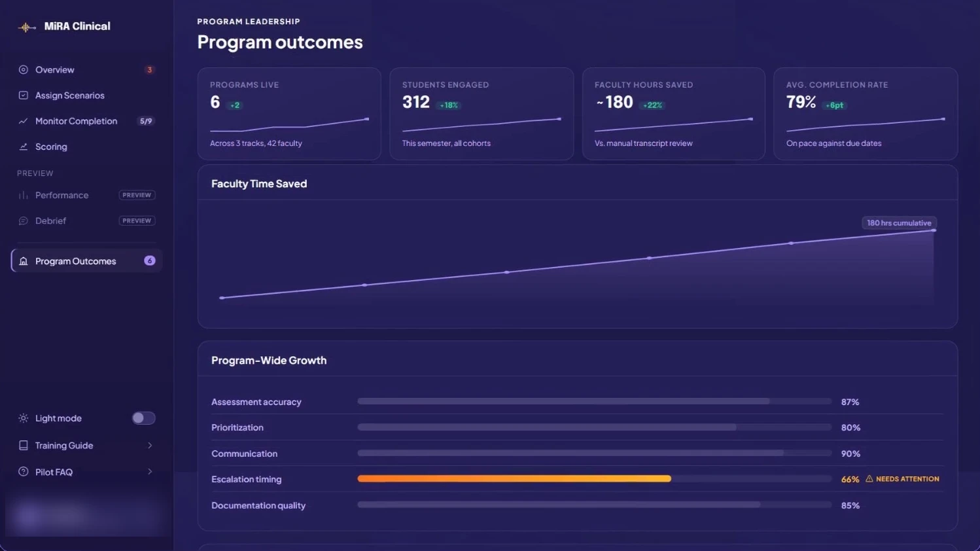
Task: Click the NEEDS ATTENTION label
Action: (907, 479)
